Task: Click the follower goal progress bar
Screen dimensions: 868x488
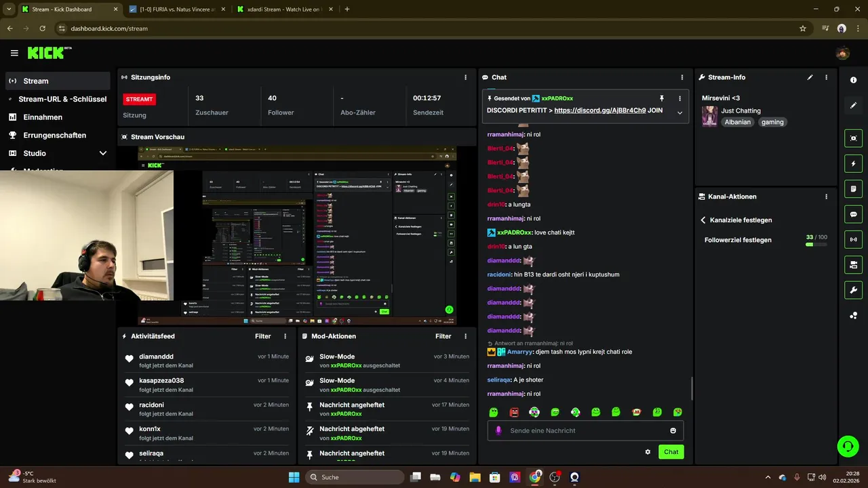Action: click(816, 244)
